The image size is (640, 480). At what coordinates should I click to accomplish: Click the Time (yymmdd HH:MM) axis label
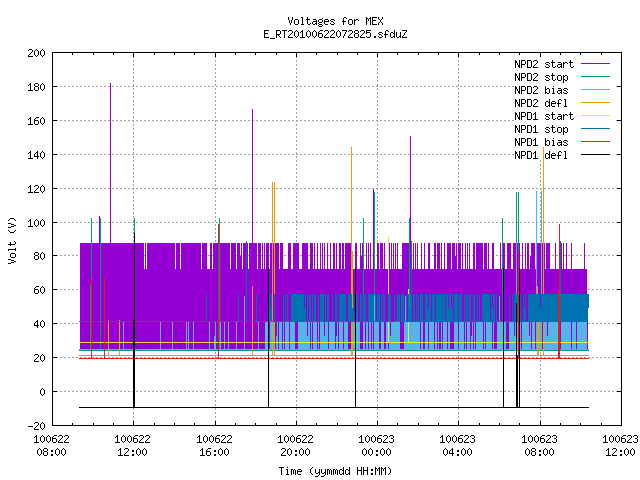[x=335, y=471]
